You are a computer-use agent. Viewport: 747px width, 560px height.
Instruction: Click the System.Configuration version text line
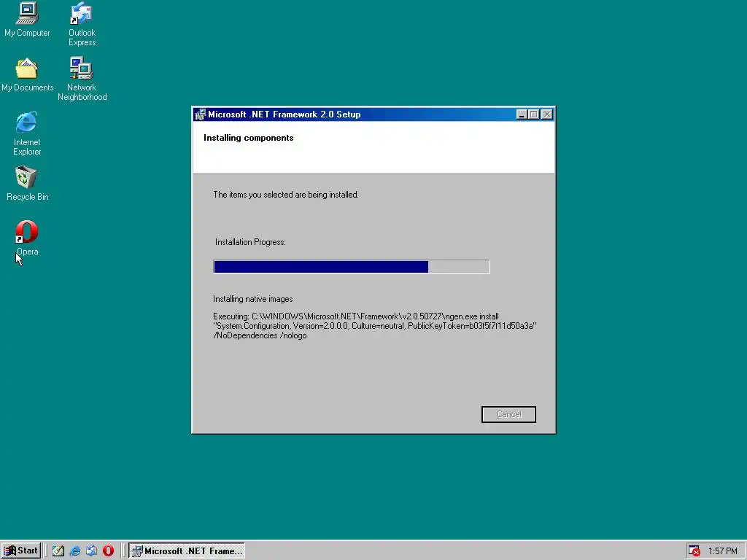tap(375, 326)
